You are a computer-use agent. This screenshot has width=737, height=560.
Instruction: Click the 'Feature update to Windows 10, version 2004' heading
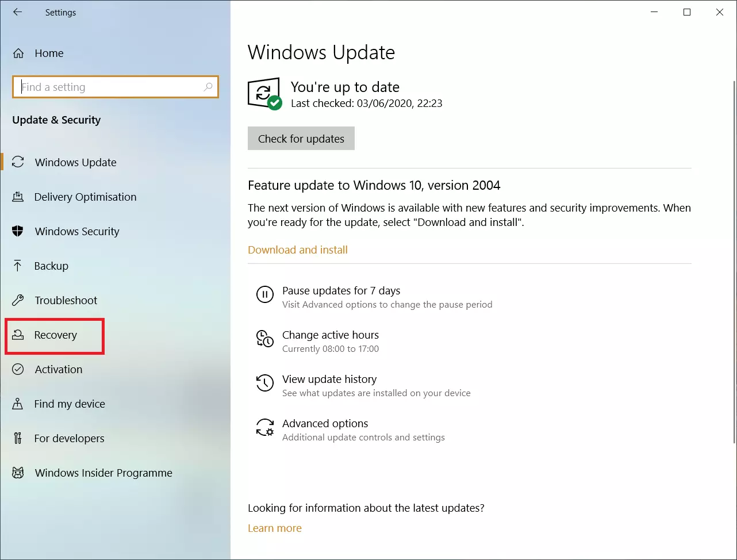374,185
